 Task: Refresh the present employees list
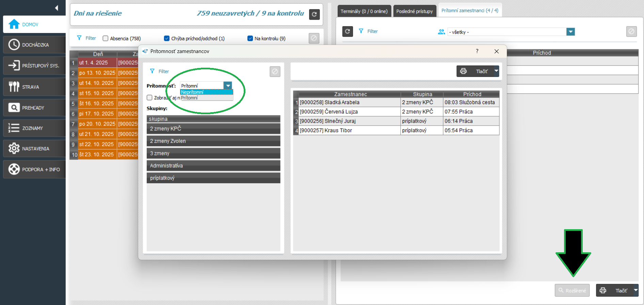[347, 31]
